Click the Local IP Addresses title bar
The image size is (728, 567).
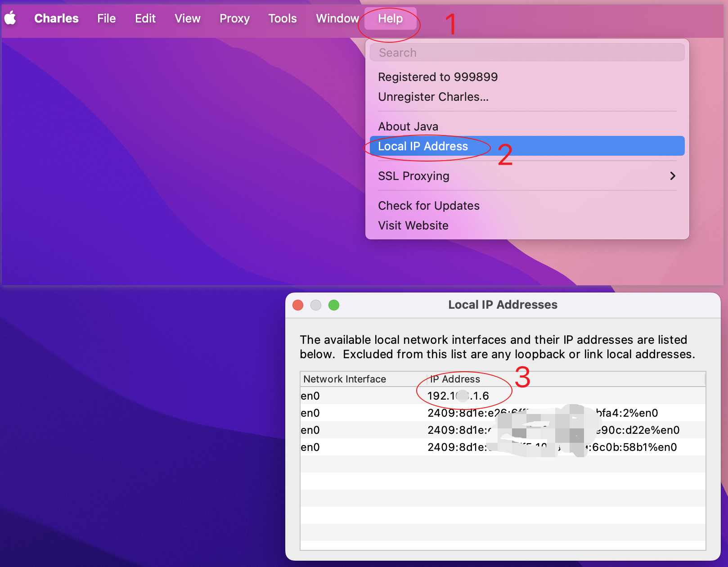(503, 305)
